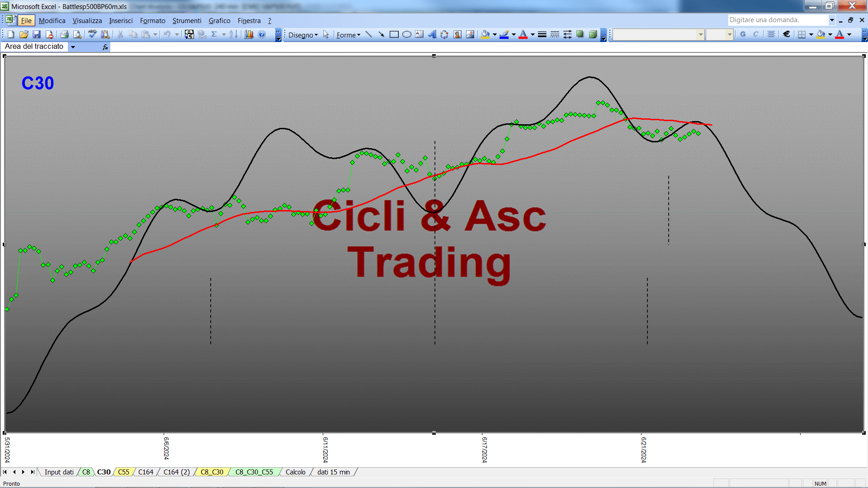868x488 pixels.
Task: Insert Picture from file icon
Action: tap(470, 35)
